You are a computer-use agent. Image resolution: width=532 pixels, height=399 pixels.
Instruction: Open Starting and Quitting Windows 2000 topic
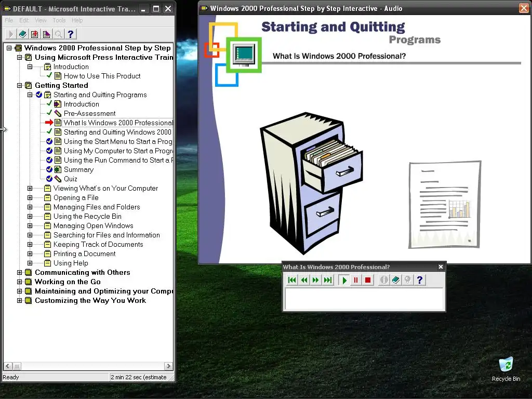pos(117,132)
